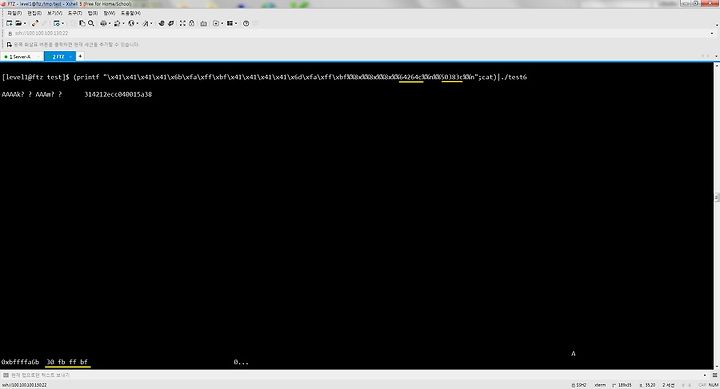The width and height of the screenshot is (720, 389).
Task: Click the Layout arrangement toolbar icon
Action: tap(230, 23)
